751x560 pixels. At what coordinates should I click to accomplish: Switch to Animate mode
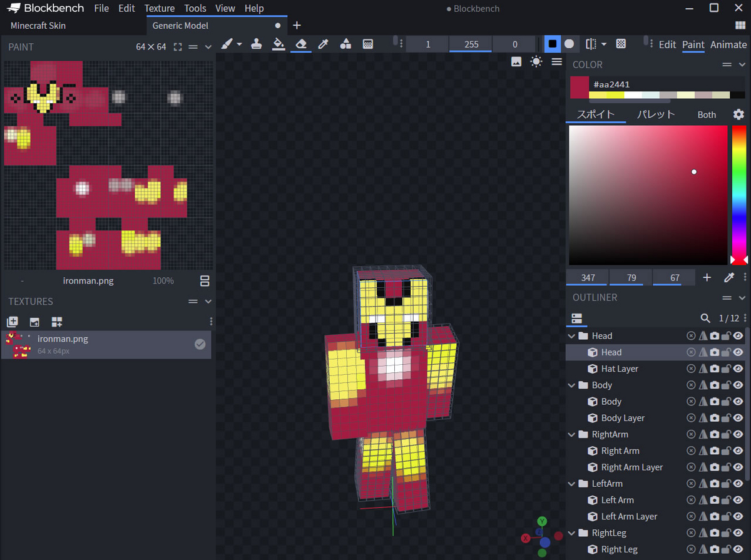click(x=728, y=44)
